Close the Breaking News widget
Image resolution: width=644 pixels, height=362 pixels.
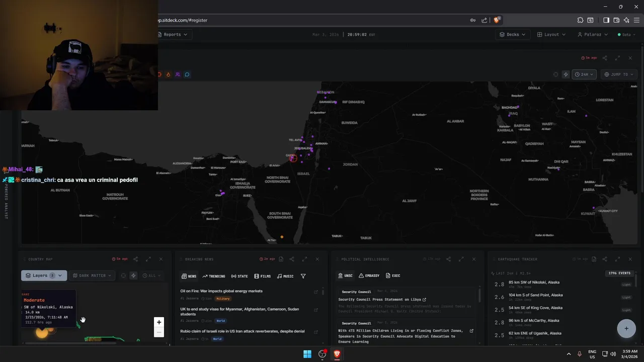(x=317, y=259)
